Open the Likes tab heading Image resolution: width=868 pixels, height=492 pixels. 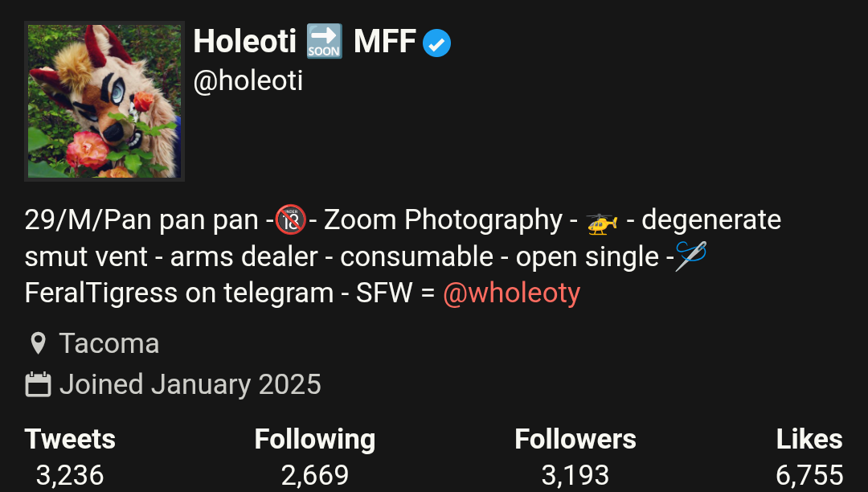click(x=809, y=439)
